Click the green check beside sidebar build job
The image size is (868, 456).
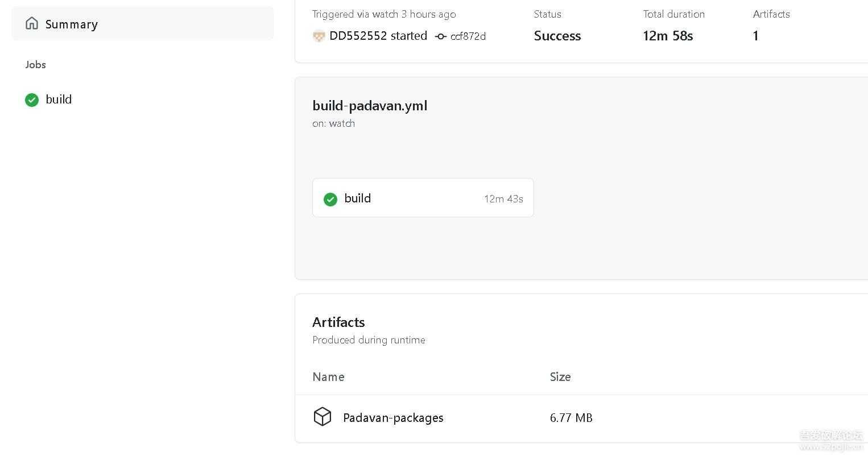32,100
